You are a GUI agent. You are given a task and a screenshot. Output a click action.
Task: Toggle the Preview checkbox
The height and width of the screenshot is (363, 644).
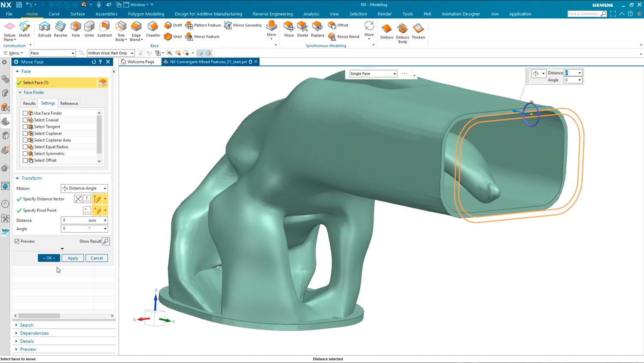pyautogui.click(x=17, y=241)
